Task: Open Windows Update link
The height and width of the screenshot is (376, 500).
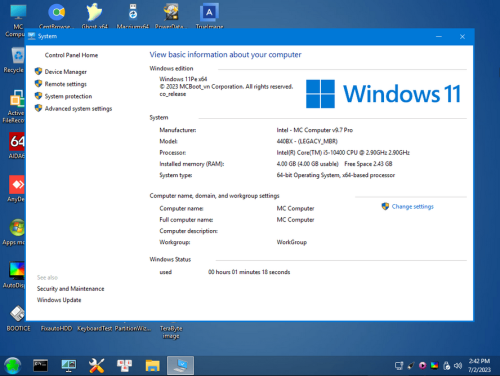Action: (x=59, y=300)
